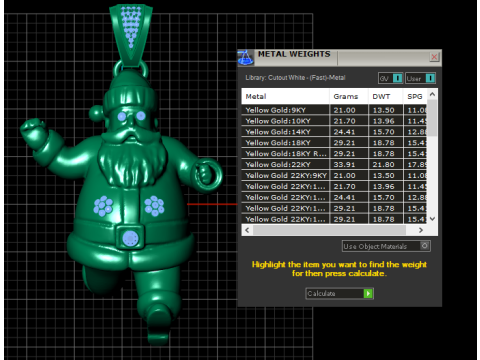This screenshot has height=360, width=480.
Task: Click the horizontal scrollbar left arrow
Action: tap(247, 230)
